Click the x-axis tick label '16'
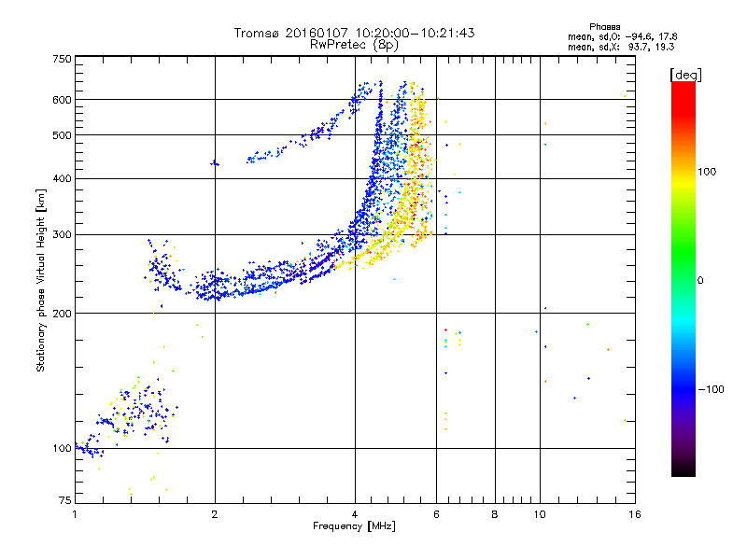The height and width of the screenshot is (560, 747). point(635,514)
